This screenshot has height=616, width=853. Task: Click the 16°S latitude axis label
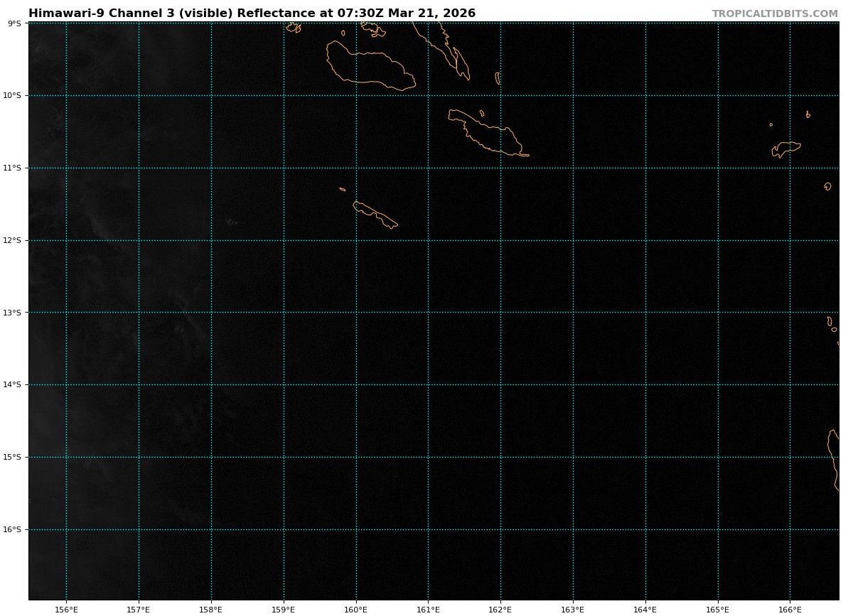[14, 529]
